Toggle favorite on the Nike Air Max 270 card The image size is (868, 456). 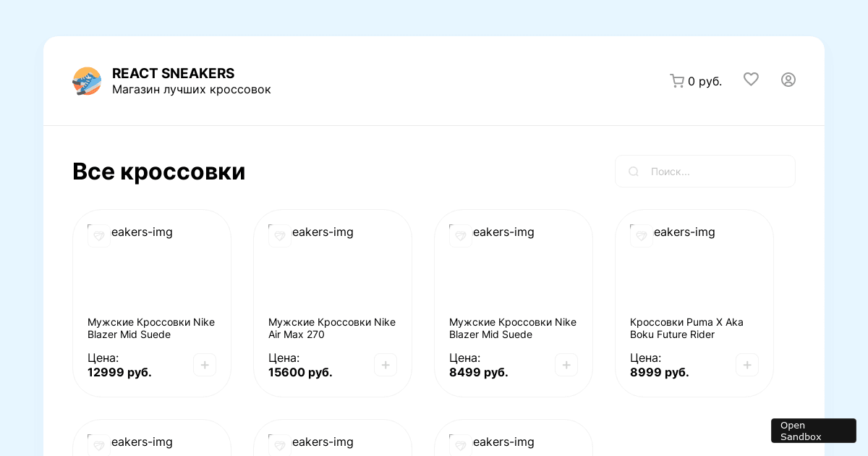pos(280,236)
